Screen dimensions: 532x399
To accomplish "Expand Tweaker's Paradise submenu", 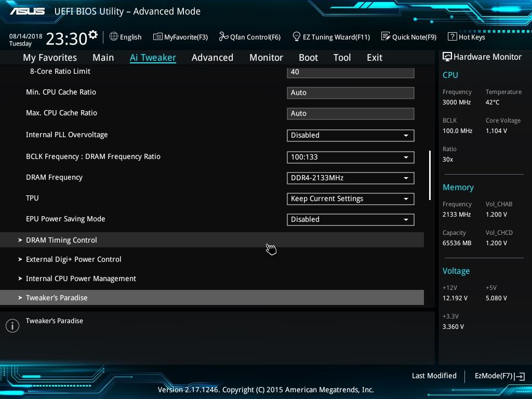I will pyautogui.click(x=212, y=298).
